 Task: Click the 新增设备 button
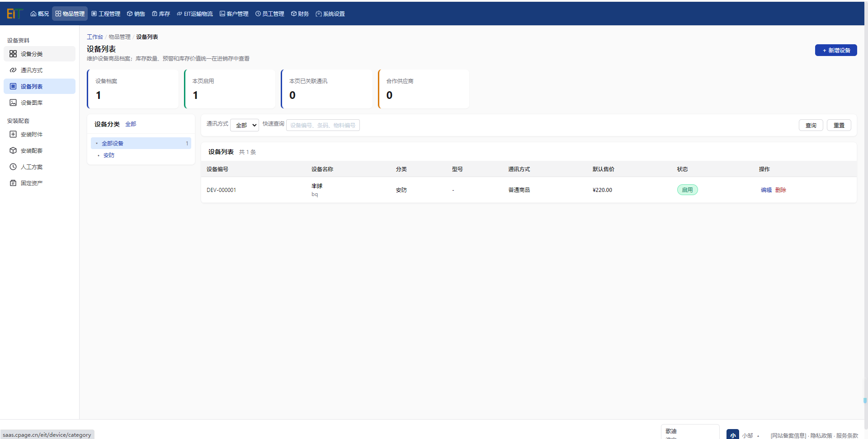pos(836,50)
